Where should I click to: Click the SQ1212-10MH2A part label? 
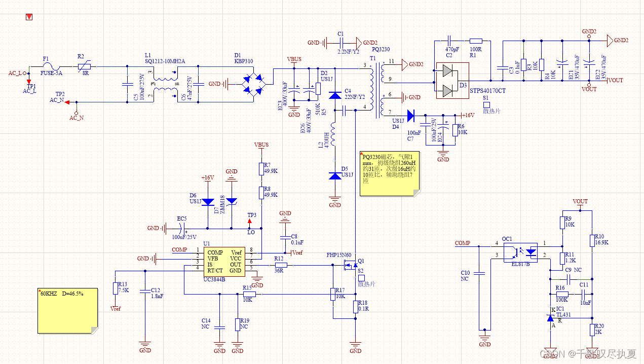(x=165, y=61)
